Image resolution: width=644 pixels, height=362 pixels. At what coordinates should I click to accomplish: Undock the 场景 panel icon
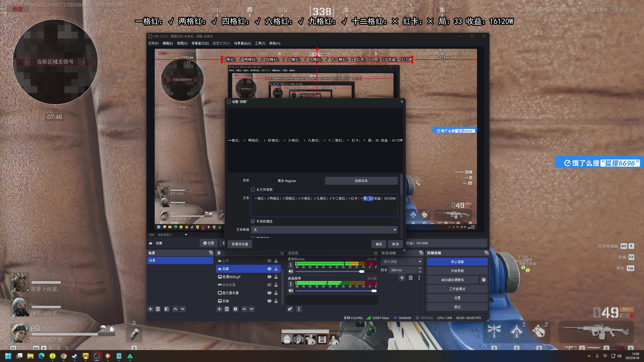click(211, 253)
